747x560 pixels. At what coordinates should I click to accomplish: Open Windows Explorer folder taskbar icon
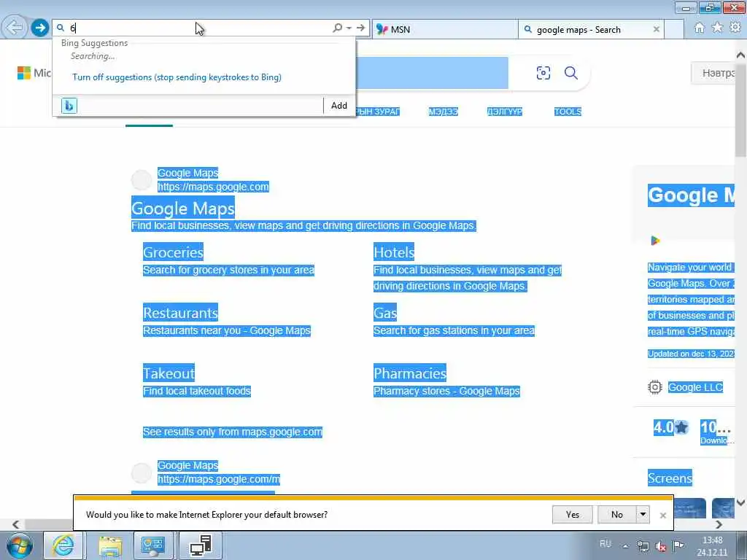coord(111,545)
